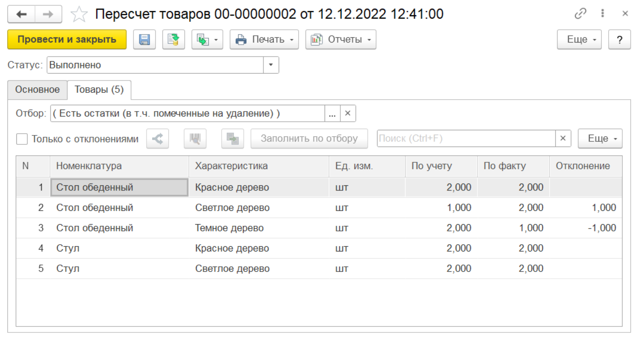
Task: Click 'Провести и закрыть' button
Action: [67, 40]
